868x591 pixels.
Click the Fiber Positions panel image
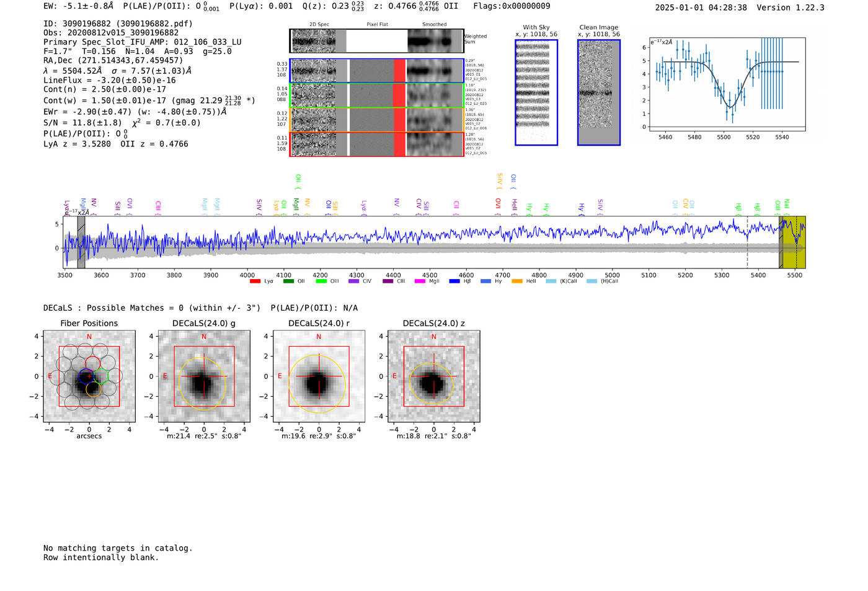point(89,376)
